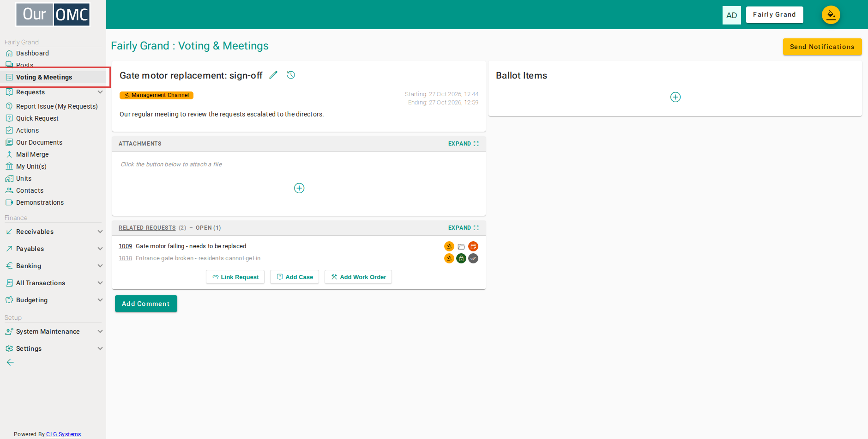This screenshot has height=439, width=868.
Task: Expand System Maintenance menu
Action: (100, 331)
